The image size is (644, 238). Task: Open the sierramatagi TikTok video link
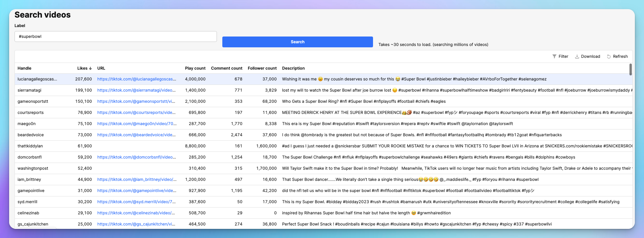point(137,90)
